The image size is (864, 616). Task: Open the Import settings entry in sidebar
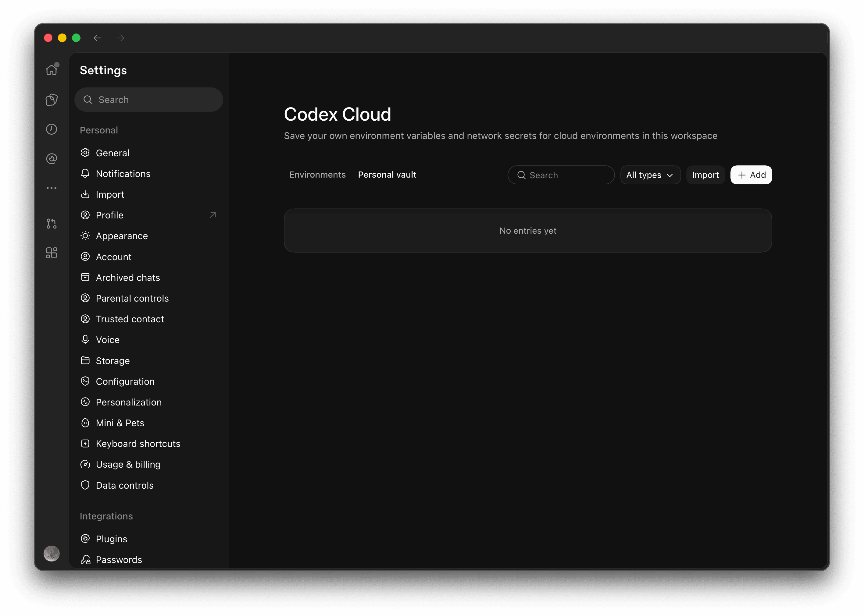(x=148, y=195)
